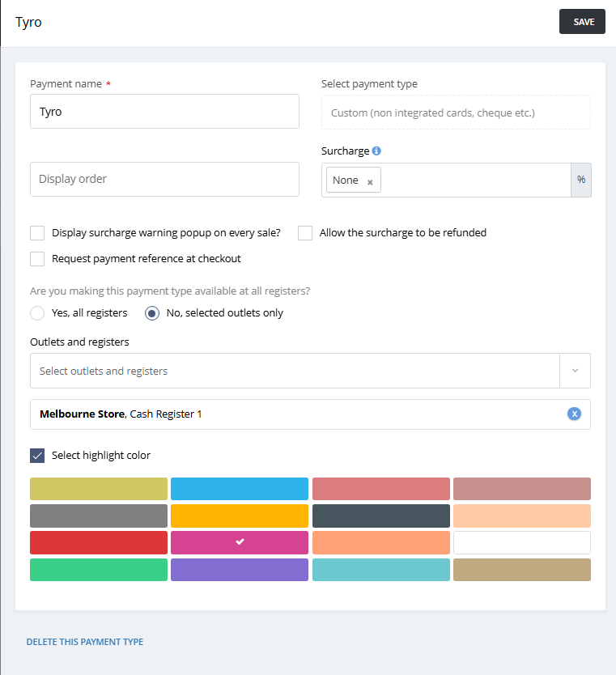Pick the teal color swatch

coord(381,570)
